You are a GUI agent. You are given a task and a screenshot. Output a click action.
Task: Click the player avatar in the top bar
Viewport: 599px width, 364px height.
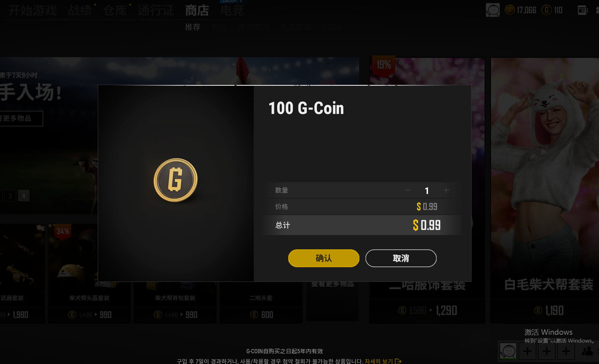coord(492,10)
